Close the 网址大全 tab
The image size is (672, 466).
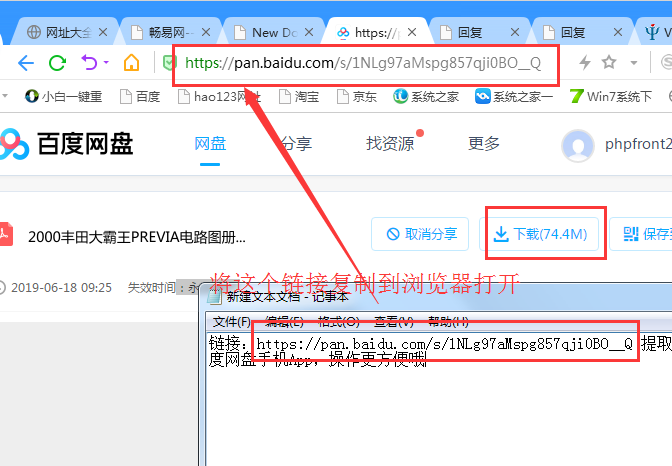click(103, 32)
